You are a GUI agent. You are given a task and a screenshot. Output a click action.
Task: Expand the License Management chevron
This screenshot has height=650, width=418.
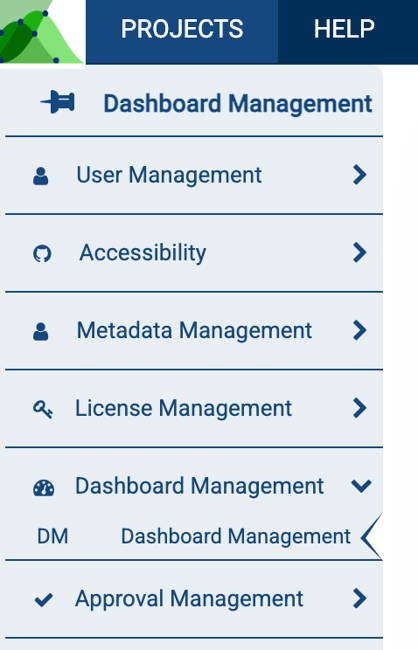coord(360,408)
